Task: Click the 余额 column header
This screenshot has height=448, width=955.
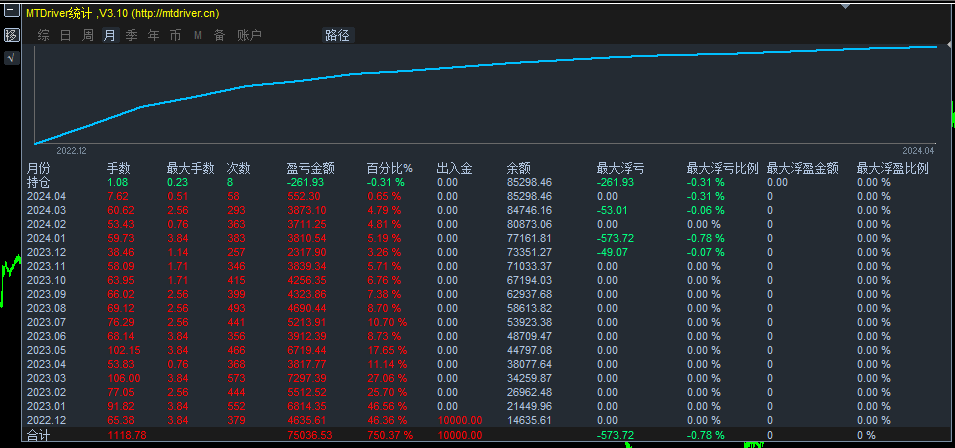Action: point(519,169)
